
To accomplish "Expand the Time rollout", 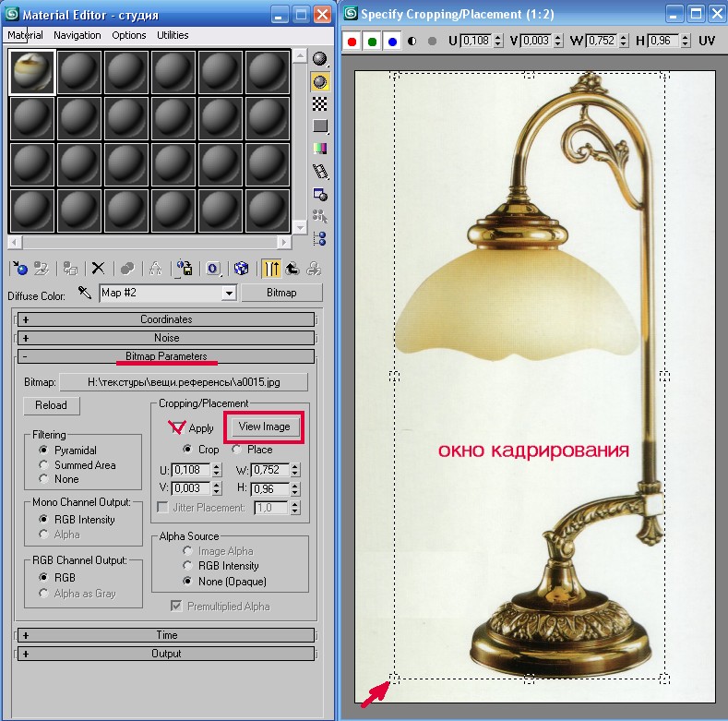I will (166, 635).
